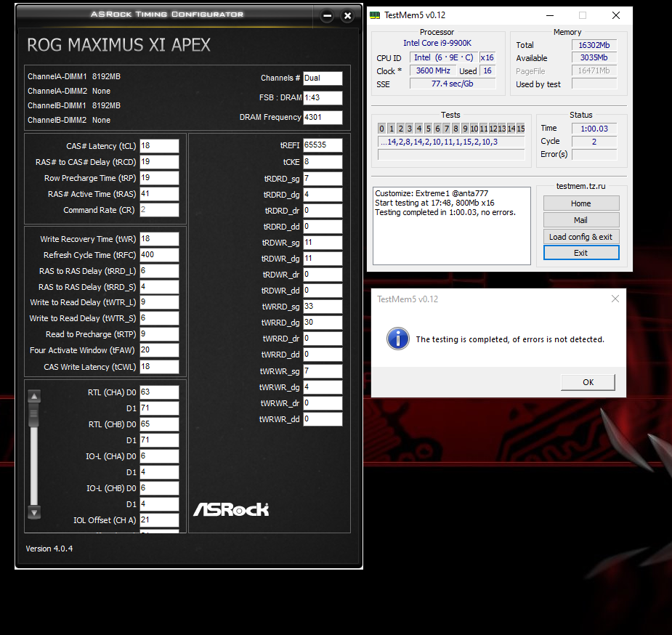Click test number 15 box in TestMem5
This screenshot has height=635, width=672.
[521, 129]
